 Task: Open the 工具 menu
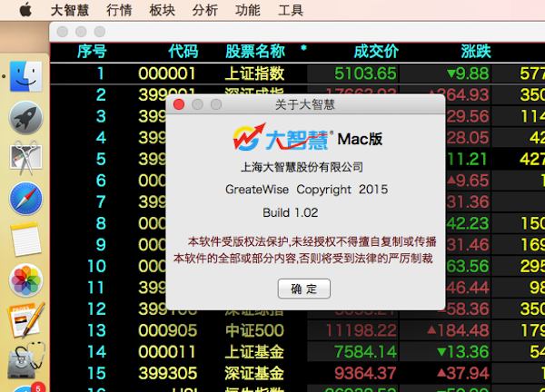(x=291, y=10)
